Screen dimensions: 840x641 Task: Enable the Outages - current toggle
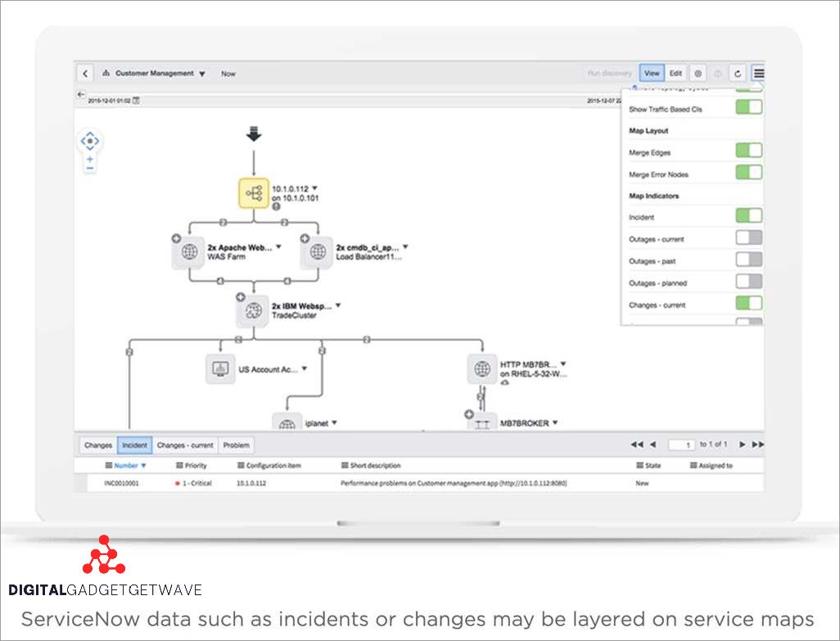coord(748,238)
